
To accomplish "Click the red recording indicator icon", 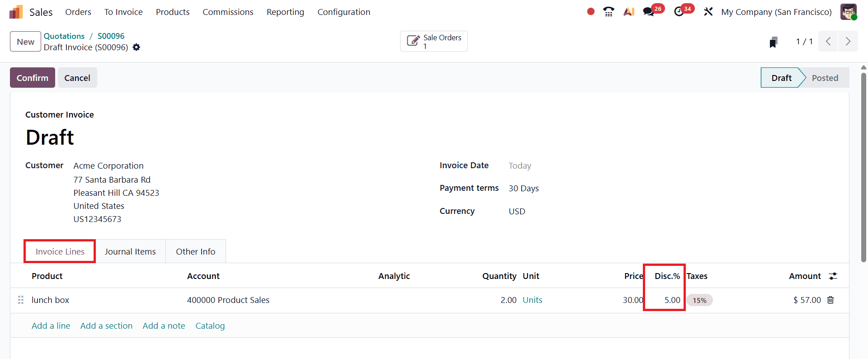I will tap(590, 12).
